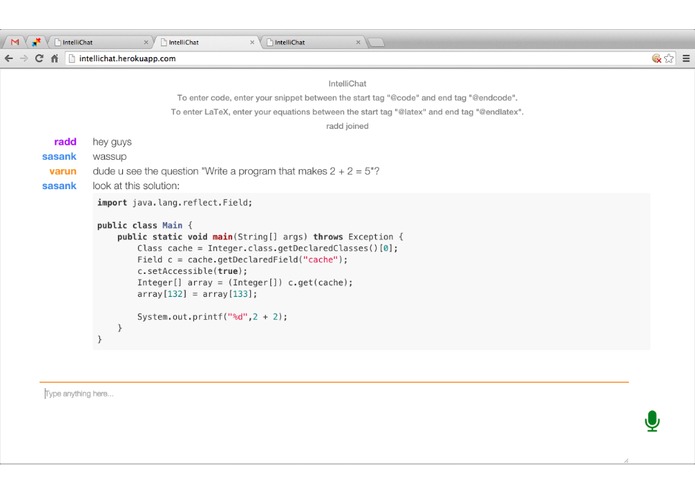Viewport: 695px width, 494px height.
Task: Click the 'Type anything here...' message box
Action: pos(334,423)
